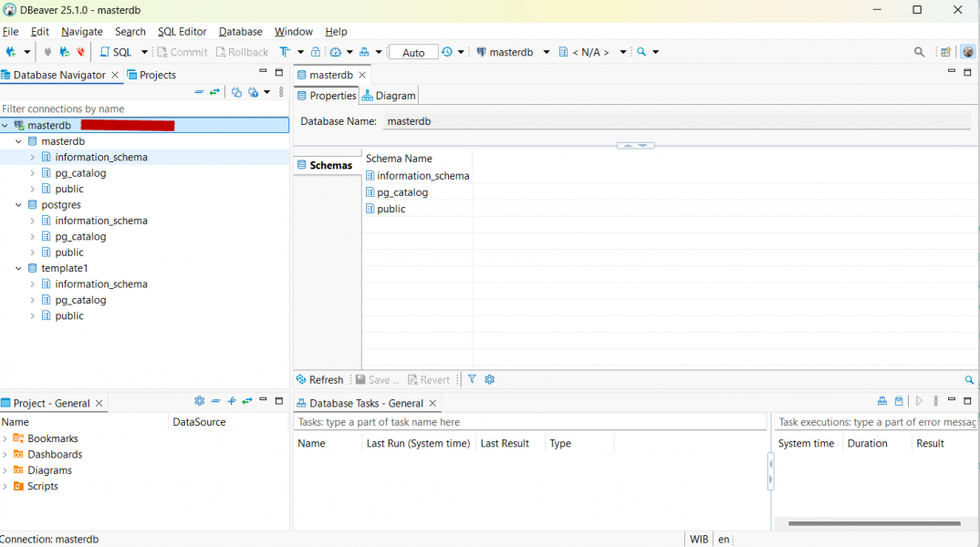The width and height of the screenshot is (980, 547).
Task: Open the SQL button dropdown arrow
Action: pos(144,52)
